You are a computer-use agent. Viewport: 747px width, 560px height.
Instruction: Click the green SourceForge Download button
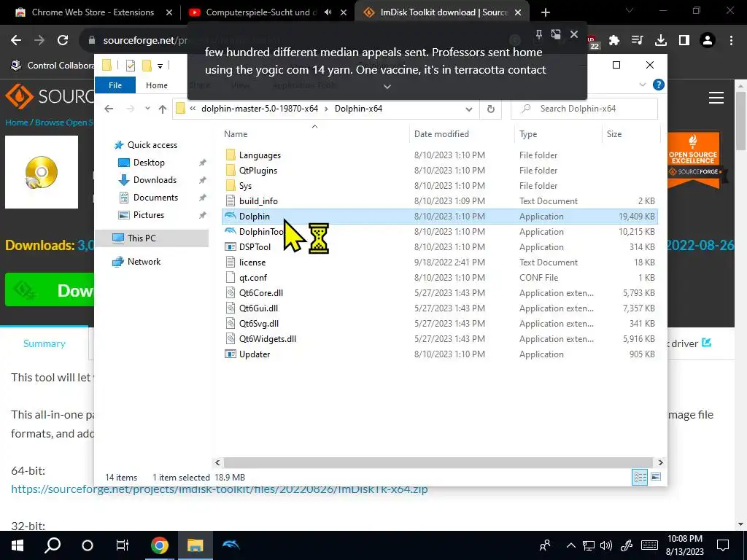[50, 289]
